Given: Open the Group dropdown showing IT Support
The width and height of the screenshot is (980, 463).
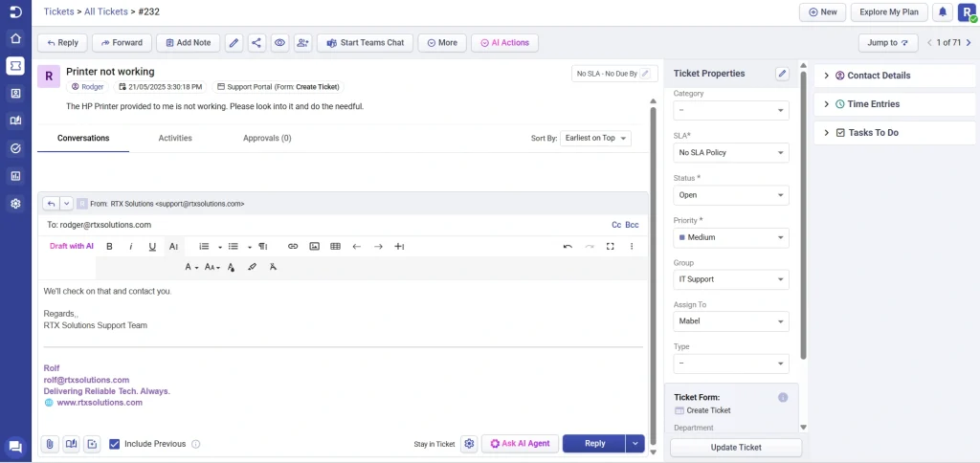Looking at the screenshot, I should coord(730,279).
